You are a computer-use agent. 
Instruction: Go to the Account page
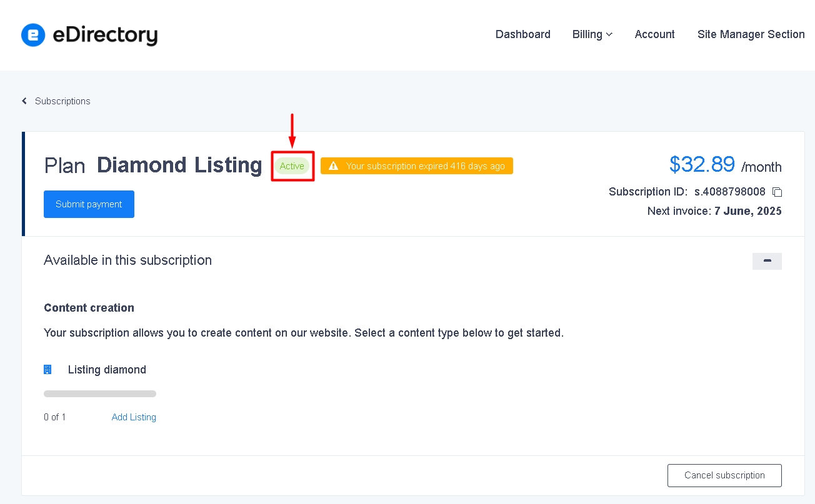(x=654, y=34)
